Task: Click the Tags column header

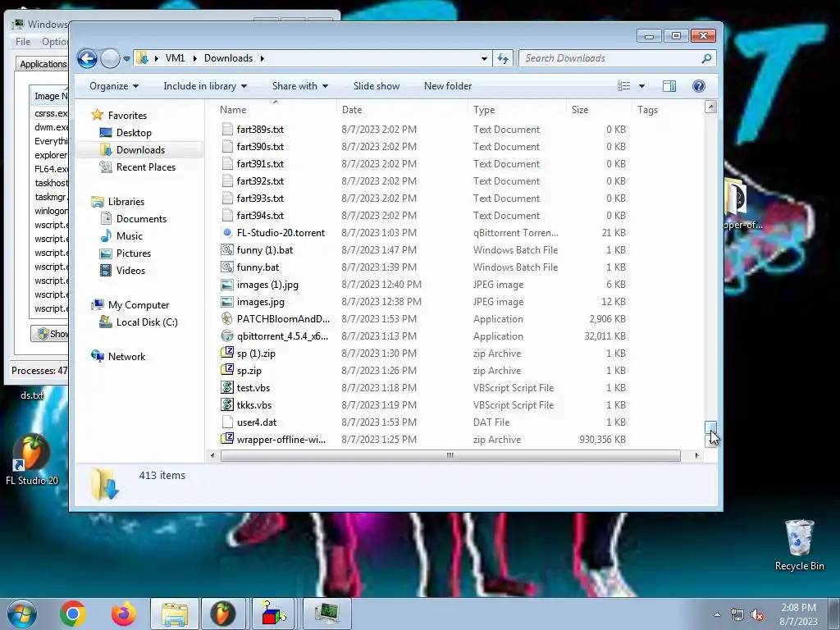Action: pos(647,110)
